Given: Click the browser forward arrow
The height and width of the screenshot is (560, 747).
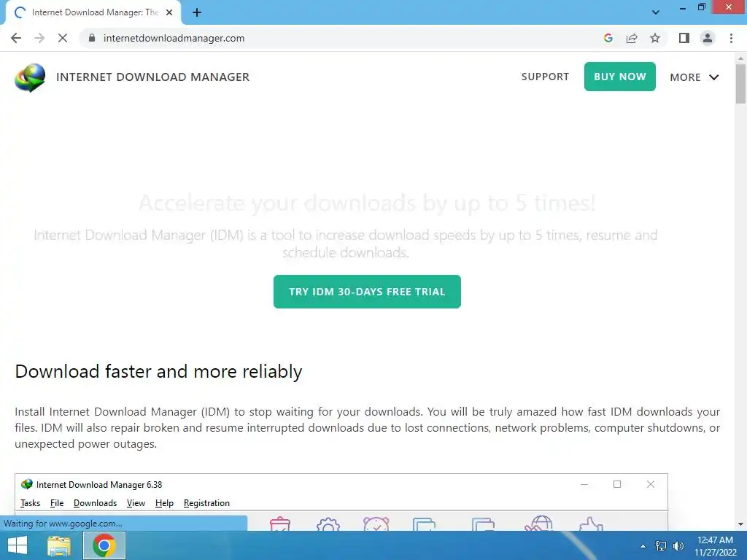Looking at the screenshot, I should (39, 38).
